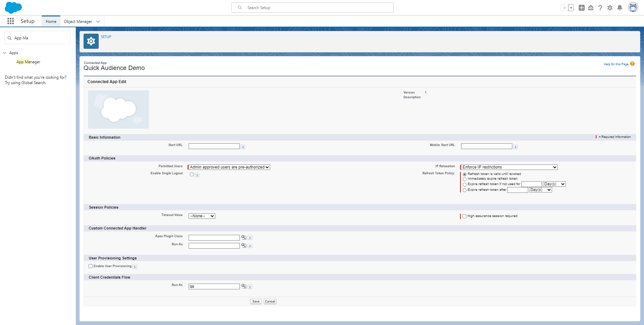Click the Quick Find box containing App Ma
Image resolution: width=644 pixels, height=325 pixels.
pos(37,38)
